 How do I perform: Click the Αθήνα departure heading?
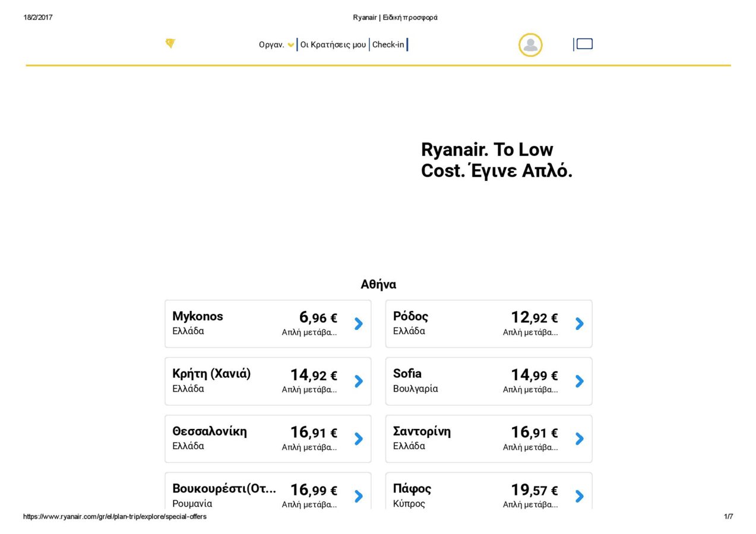[378, 284]
